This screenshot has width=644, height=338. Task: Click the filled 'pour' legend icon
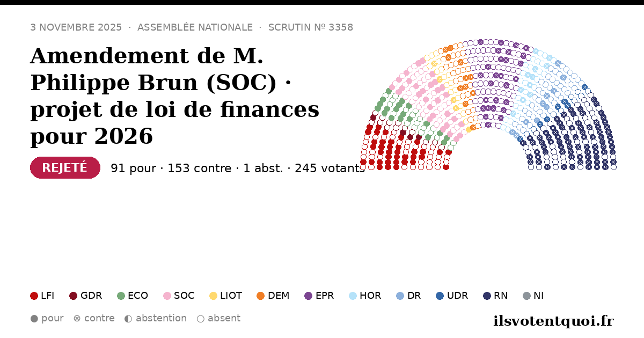pyautogui.click(x=34, y=319)
